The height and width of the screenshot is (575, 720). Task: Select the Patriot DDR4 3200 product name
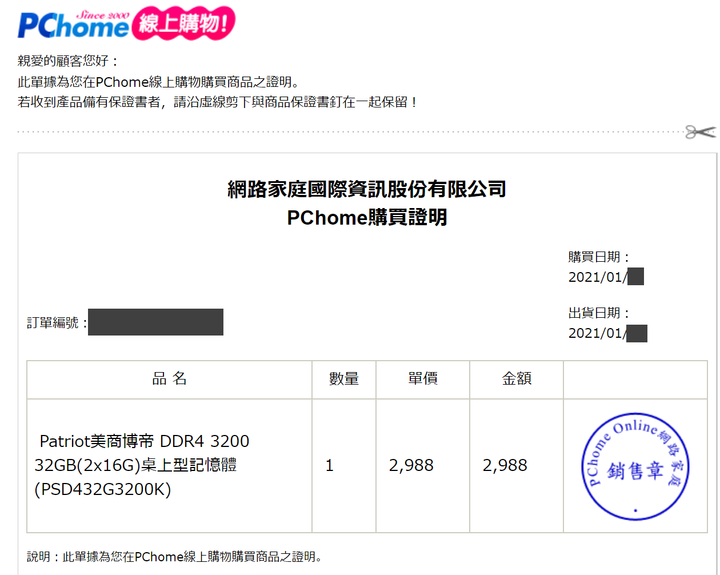142,465
